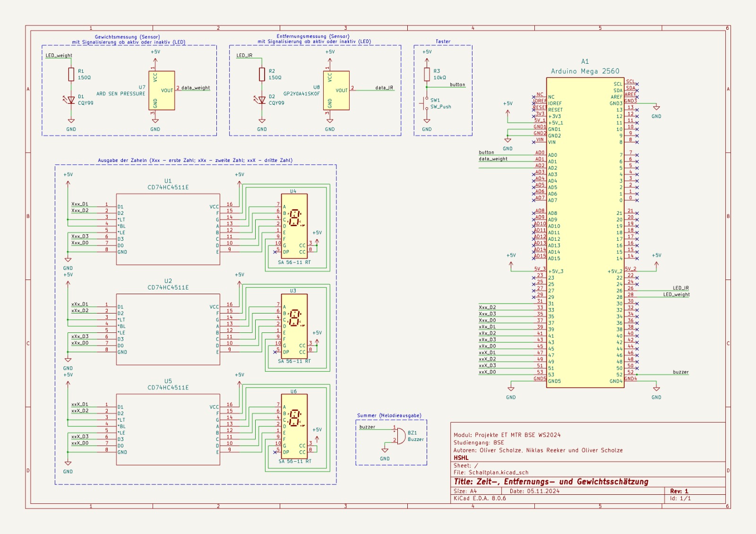Click the BZ1 buzzer symbol
Screen dimensions: 756x534
[x=400, y=436]
